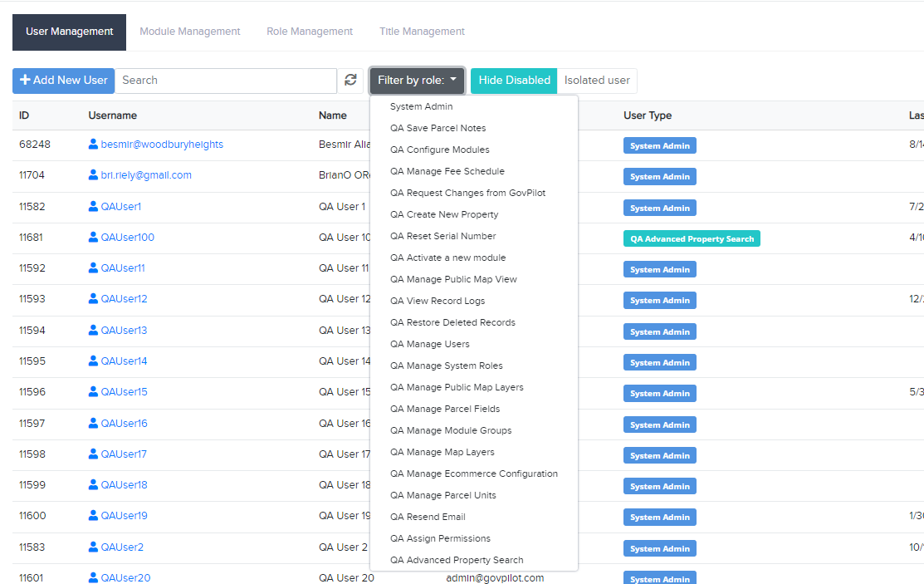
Task: Click the refresh icon beside search box
Action: click(x=351, y=81)
